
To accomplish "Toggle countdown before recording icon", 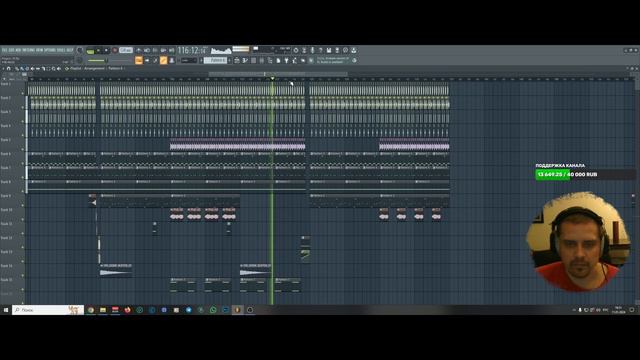I will [x=154, y=50].
